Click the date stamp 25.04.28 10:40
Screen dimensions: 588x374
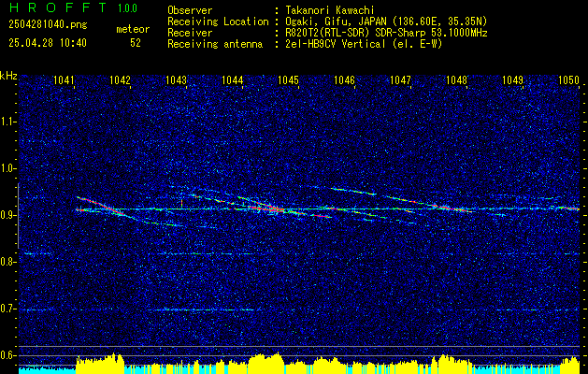coord(48,43)
